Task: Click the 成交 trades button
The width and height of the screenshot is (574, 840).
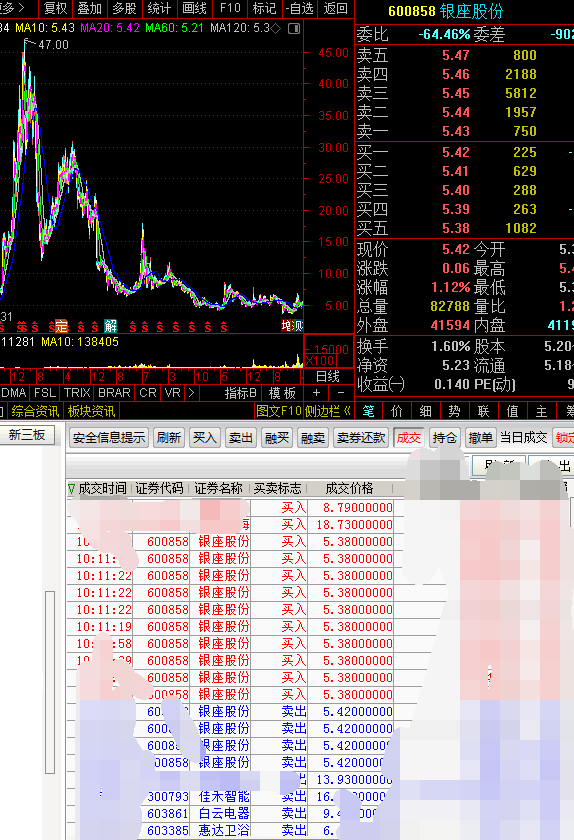Action: tap(408, 438)
